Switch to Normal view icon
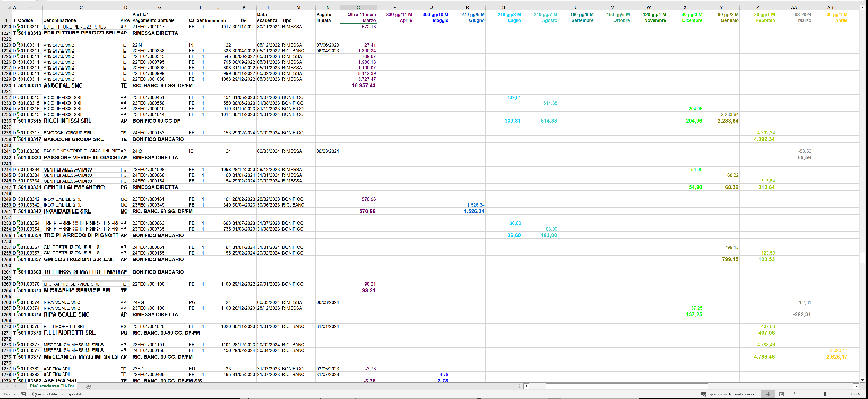This screenshot has width=868, height=399. (x=768, y=394)
